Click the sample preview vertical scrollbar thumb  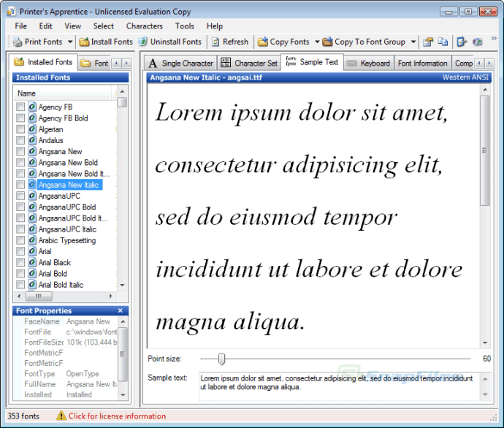pos(485,150)
